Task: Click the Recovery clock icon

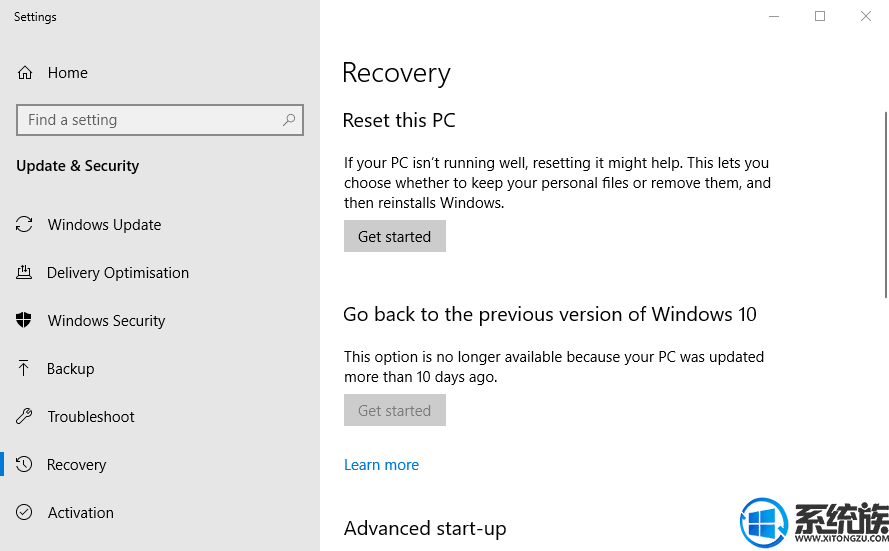Action: [24, 464]
